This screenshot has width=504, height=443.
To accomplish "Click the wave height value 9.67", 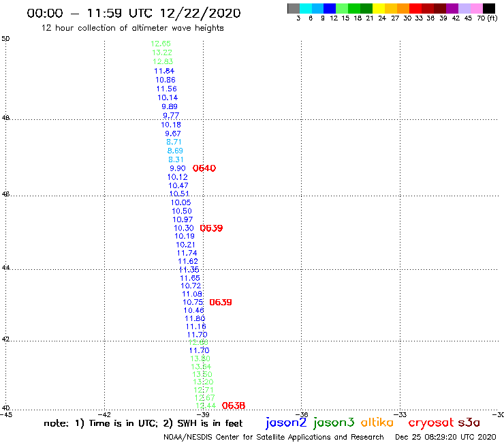I will pos(173,134).
